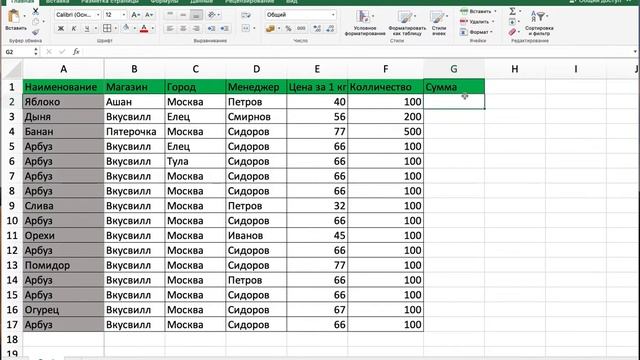The height and width of the screenshot is (360, 640).
Task: Toggle bold (Ж) formatting
Action: [61, 28]
